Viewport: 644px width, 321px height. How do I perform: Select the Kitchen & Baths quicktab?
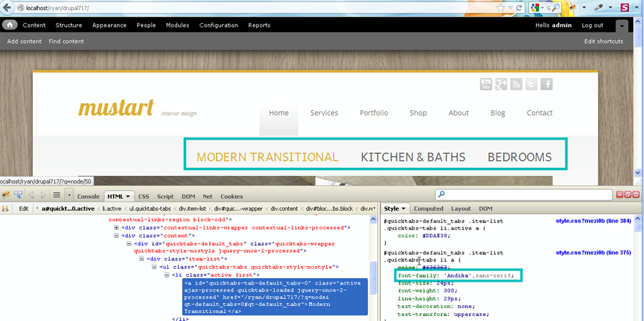point(413,157)
